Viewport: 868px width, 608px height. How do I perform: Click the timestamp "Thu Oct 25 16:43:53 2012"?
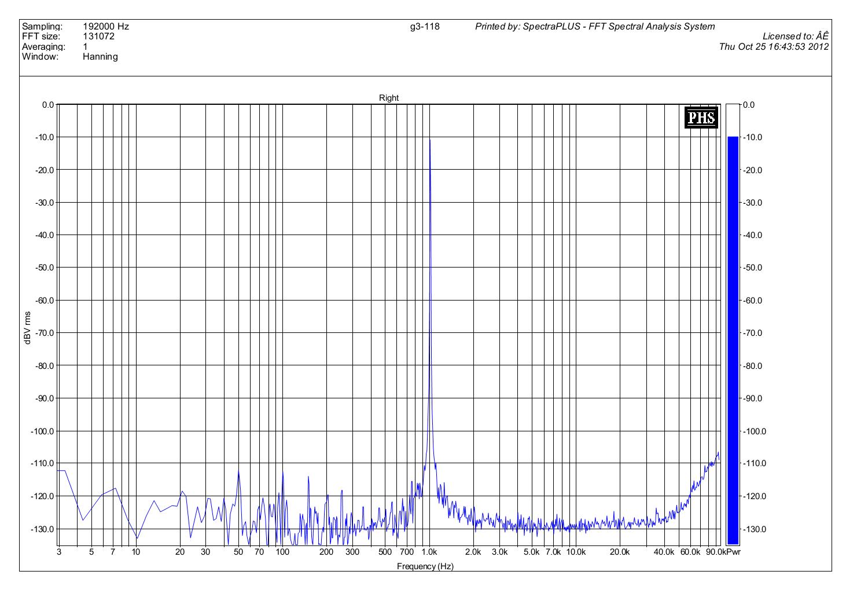[774, 47]
